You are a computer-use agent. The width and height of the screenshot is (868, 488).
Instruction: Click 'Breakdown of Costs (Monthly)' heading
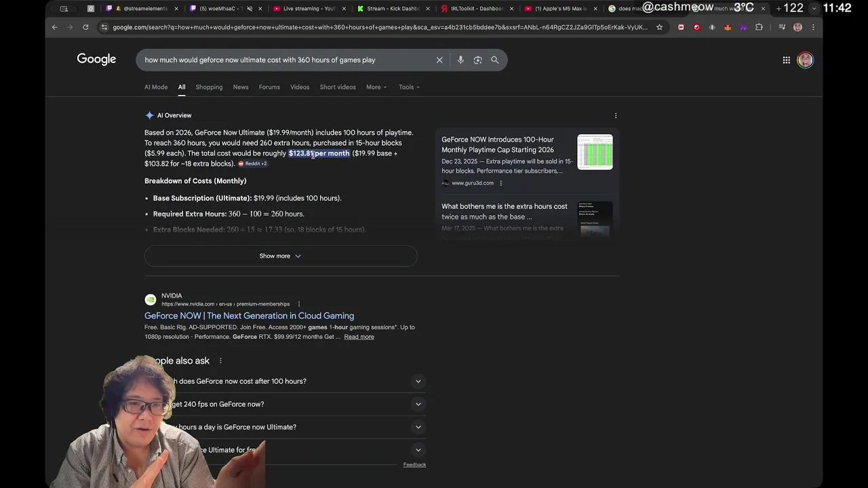[195, 181]
